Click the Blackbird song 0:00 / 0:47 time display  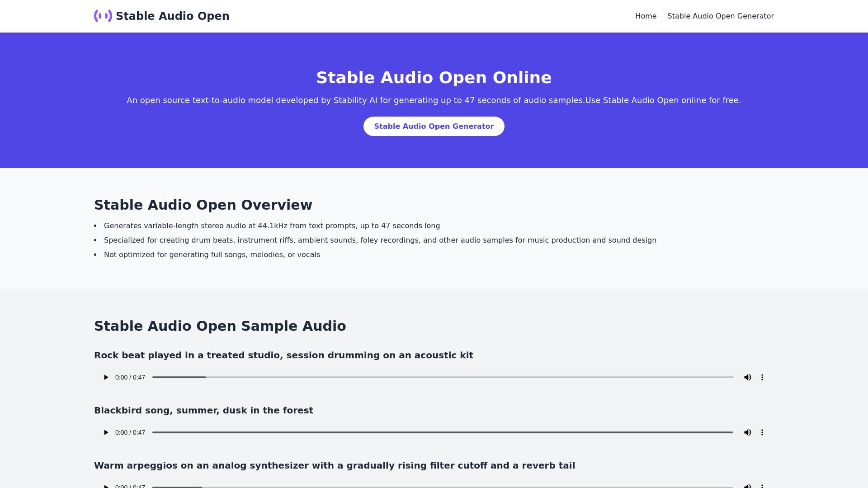point(130,432)
